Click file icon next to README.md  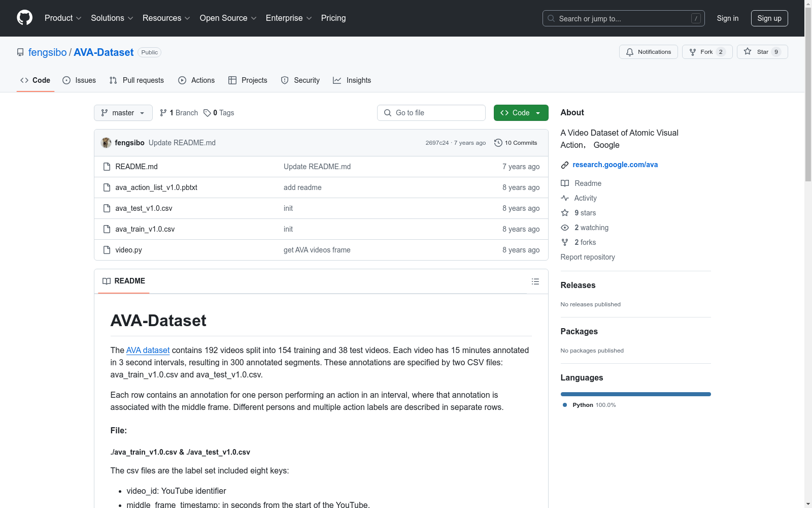tap(107, 167)
